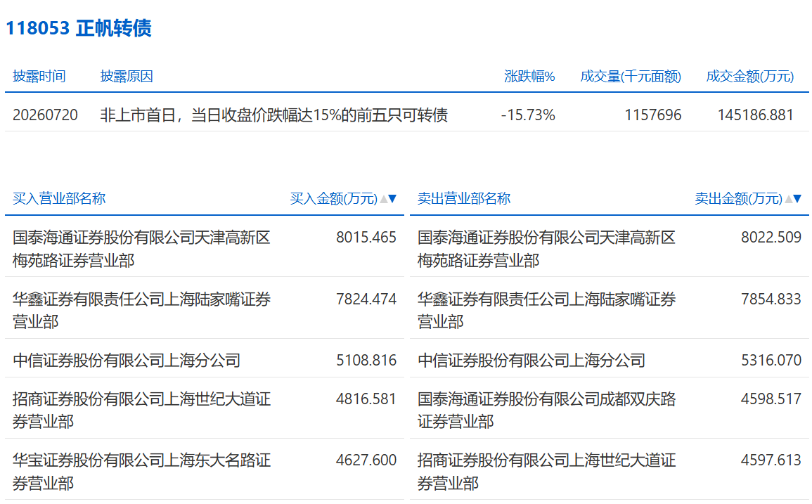Image resolution: width=812 pixels, height=504 pixels.
Task: Select buyer 中信证券上海分公司 row name
Action: point(127,361)
